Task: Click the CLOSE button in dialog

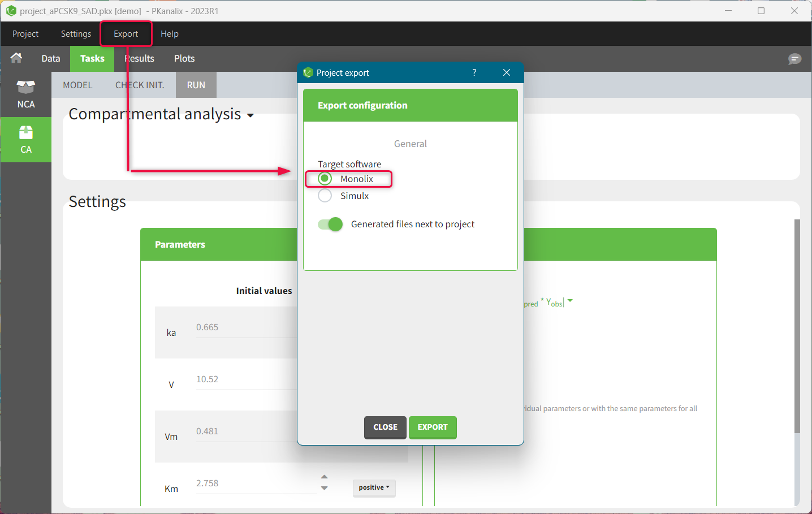Action: click(385, 427)
